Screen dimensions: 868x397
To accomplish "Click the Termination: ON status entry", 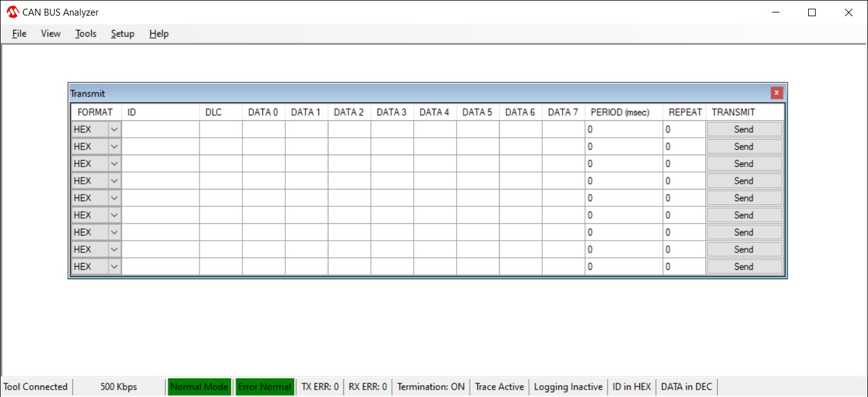I will pos(431,387).
